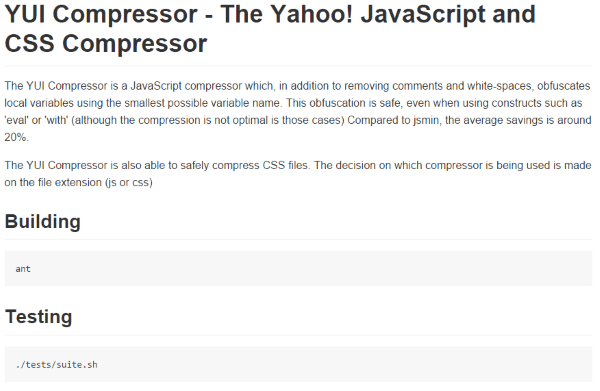The height and width of the screenshot is (391, 600).
Task: Click the 'ant' code block
Action: coord(23,269)
